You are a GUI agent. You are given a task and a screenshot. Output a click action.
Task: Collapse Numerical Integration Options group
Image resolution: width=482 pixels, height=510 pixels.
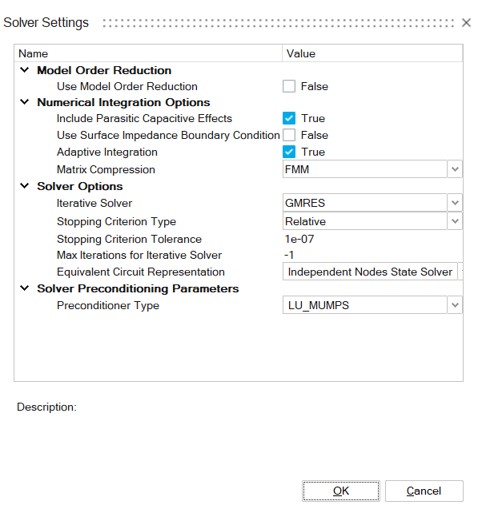[25, 102]
